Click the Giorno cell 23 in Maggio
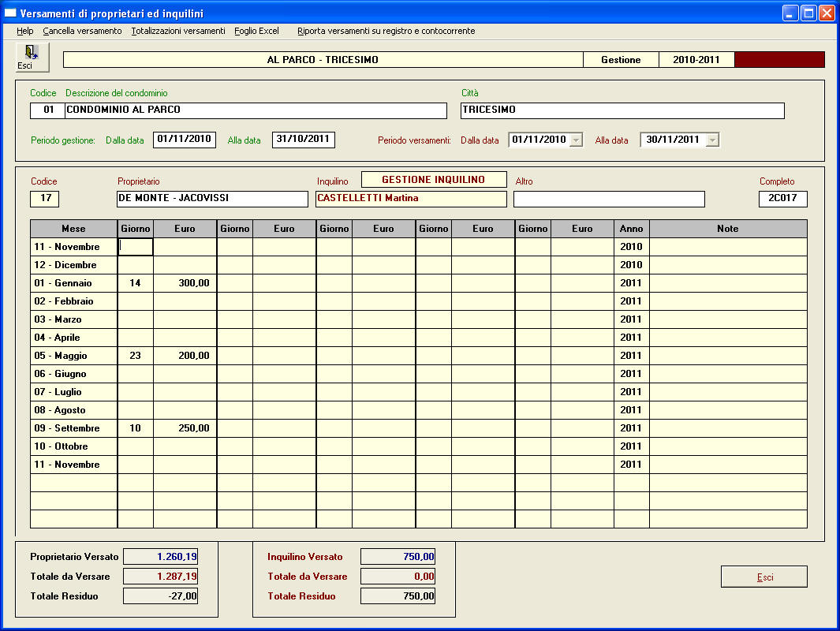The width and height of the screenshot is (840, 631). pyautogui.click(x=136, y=356)
